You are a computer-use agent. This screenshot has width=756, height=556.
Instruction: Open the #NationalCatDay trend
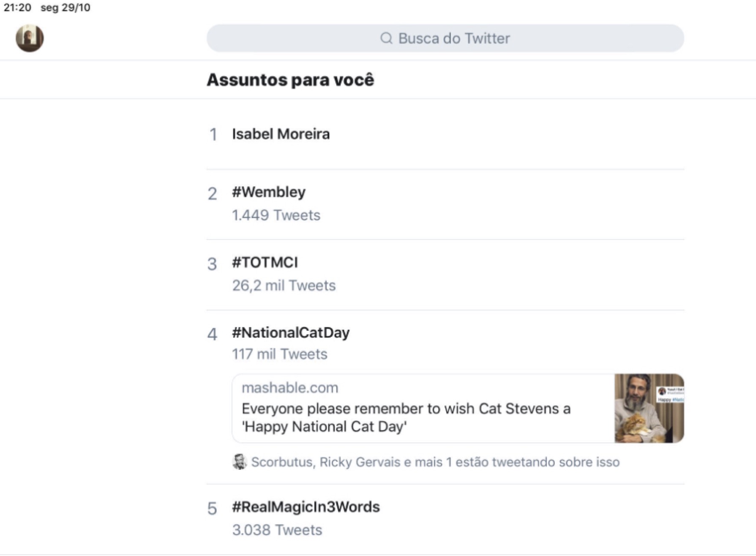tap(291, 333)
